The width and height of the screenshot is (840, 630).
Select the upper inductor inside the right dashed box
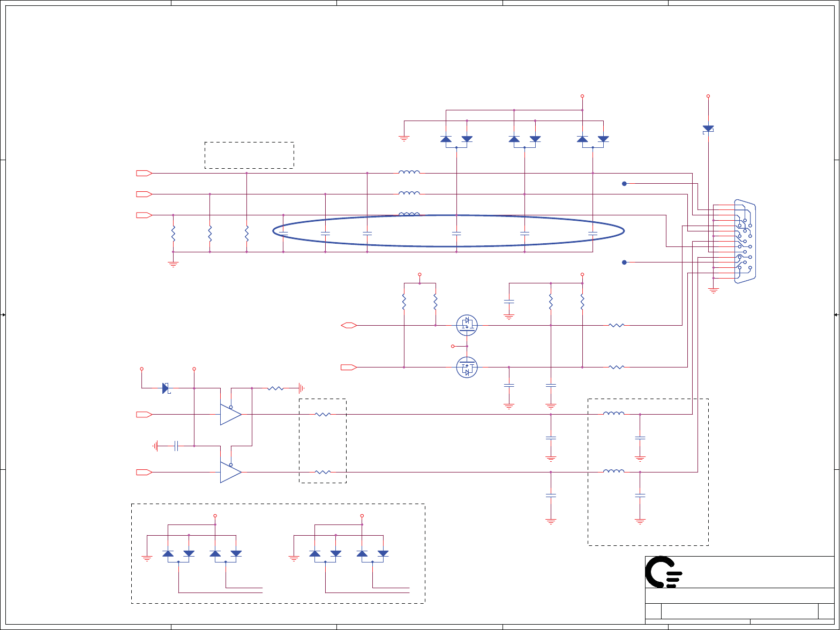pyautogui.click(x=614, y=413)
